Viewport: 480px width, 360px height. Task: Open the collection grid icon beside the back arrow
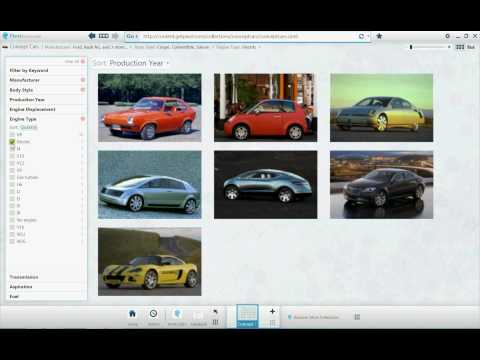pyautogui.click(x=104, y=36)
